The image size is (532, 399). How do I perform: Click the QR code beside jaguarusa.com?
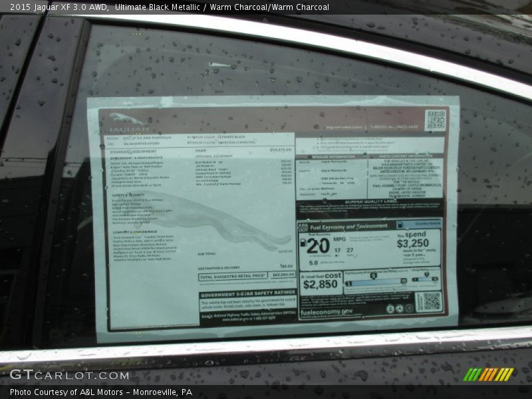[436, 120]
